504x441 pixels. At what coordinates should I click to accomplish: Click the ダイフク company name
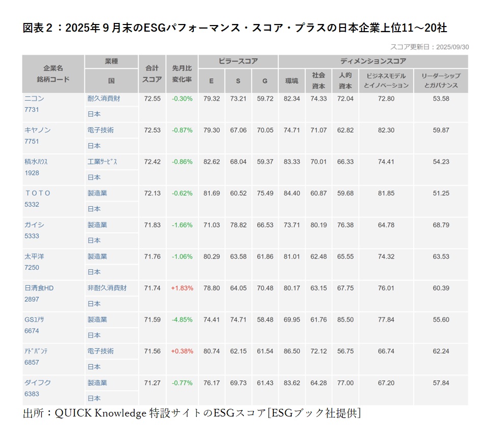pos(37,383)
